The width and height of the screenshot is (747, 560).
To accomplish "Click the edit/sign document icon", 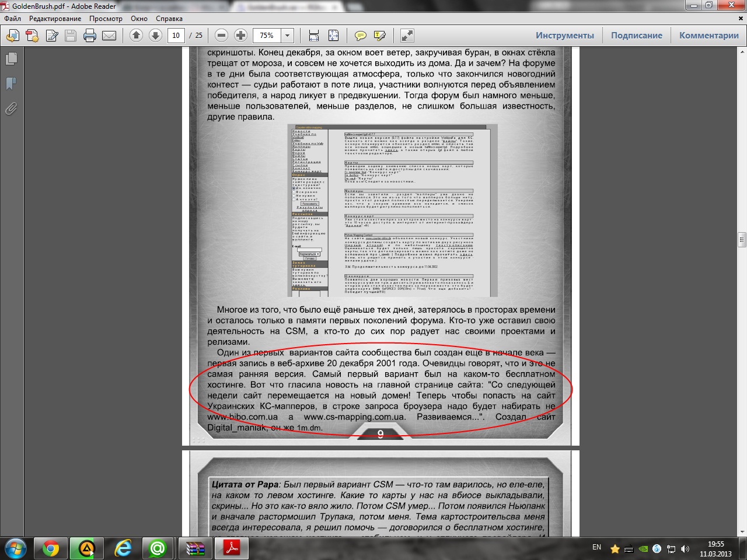I will pyautogui.click(x=52, y=36).
